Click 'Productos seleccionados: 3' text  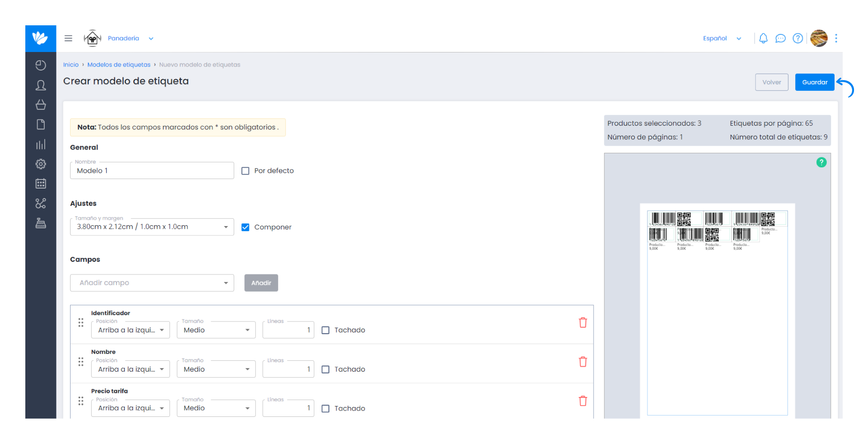[x=654, y=123]
